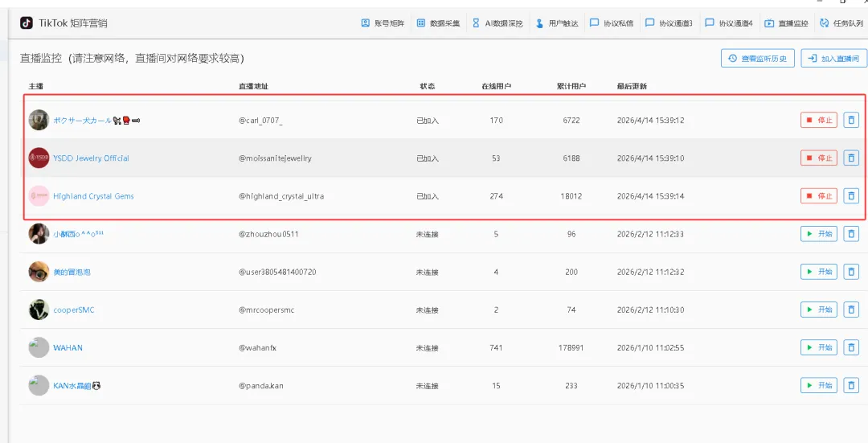Viewport: 868px width, 443px height.
Task: Remove WAHAN using its trash icon
Action: coord(851,347)
